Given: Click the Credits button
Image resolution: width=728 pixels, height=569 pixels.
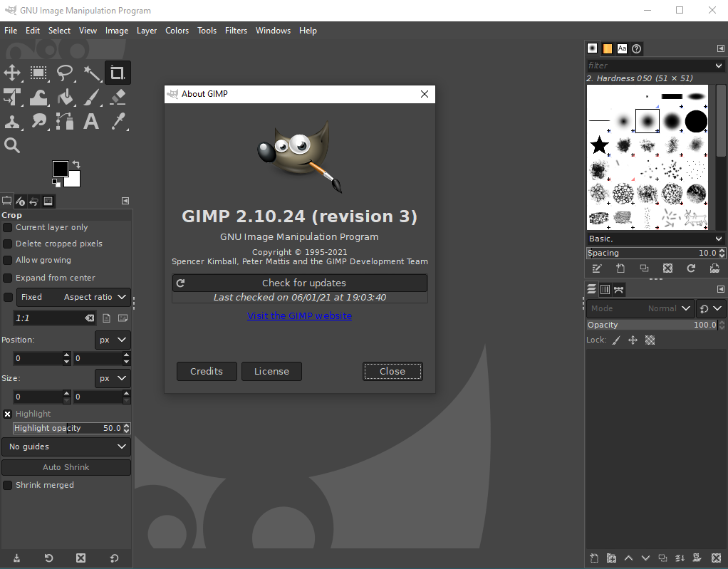Looking at the screenshot, I should (x=207, y=371).
